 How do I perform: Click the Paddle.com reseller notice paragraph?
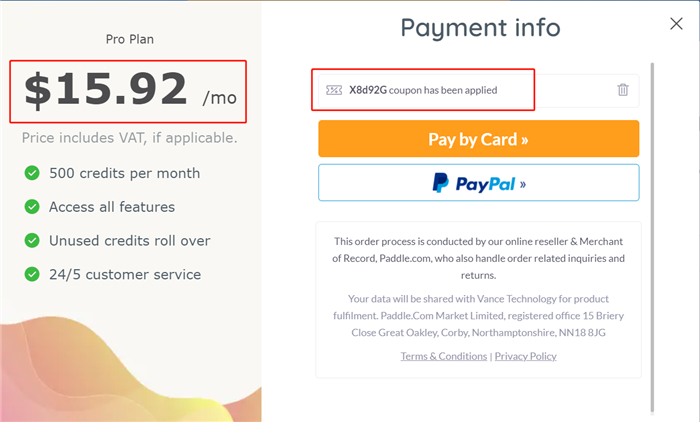(479, 258)
